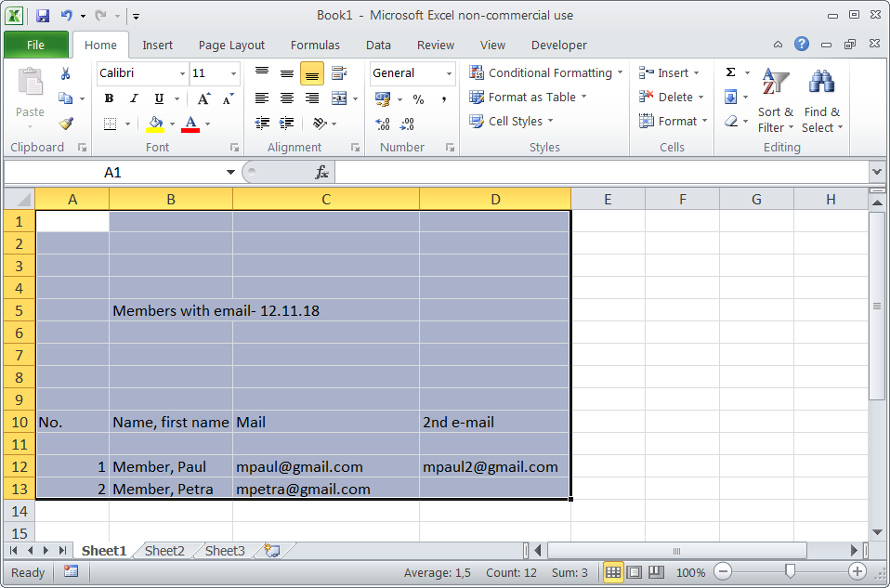The height and width of the screenshot is (588, 890).
Task: Open text orientation options
Action: (321, 124)
